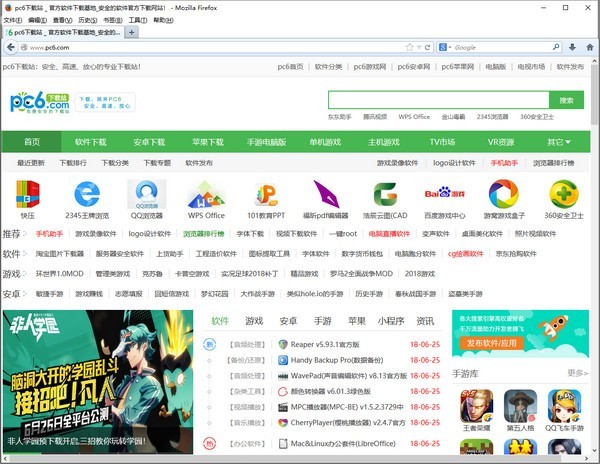Image resolution: width=600 pixels, height=464 pixels.
Task: Open the 淘宝图片下载器 software link
Action: click(59, 254)
